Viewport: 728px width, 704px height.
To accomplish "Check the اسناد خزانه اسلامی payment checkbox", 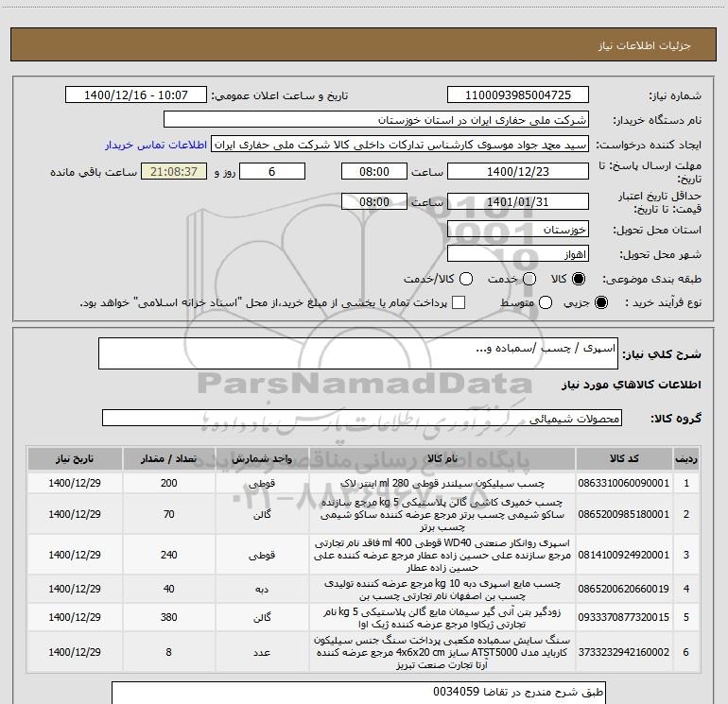I will [x=459, y=302].
